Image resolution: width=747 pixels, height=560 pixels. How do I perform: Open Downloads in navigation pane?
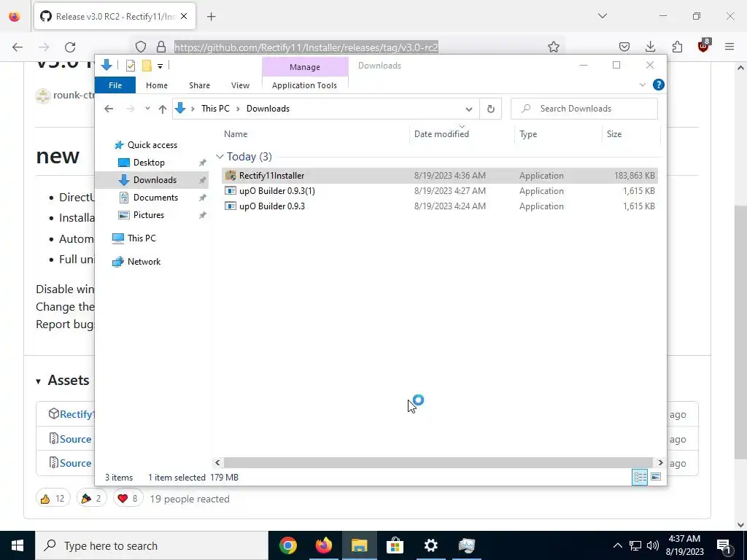(x=147, y=180)
